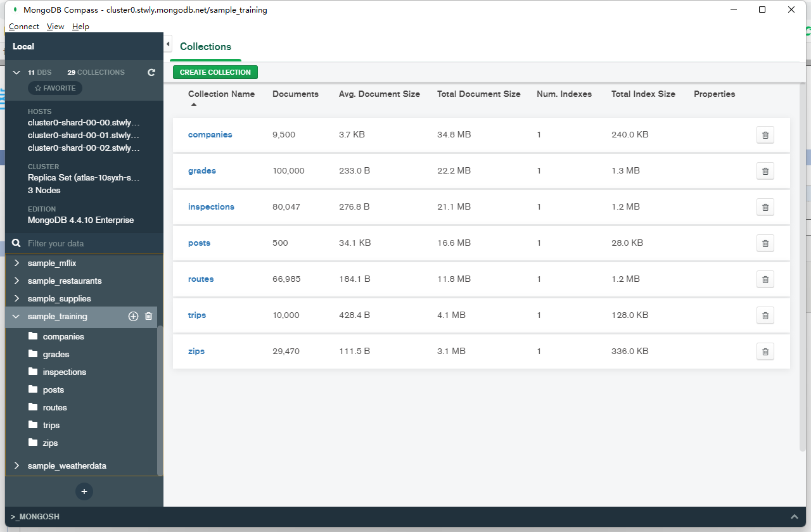This screenshot has height=532, width=811.
Task: Drop sample_training database via sidebar trash icon
Action: [x=149, y=316]
